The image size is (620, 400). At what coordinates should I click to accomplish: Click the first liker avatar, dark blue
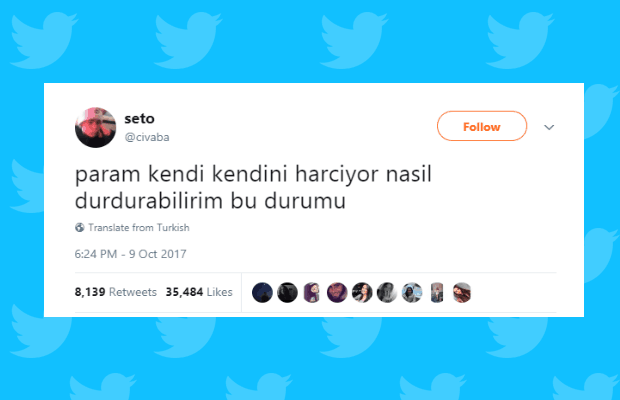click(262, 293)
